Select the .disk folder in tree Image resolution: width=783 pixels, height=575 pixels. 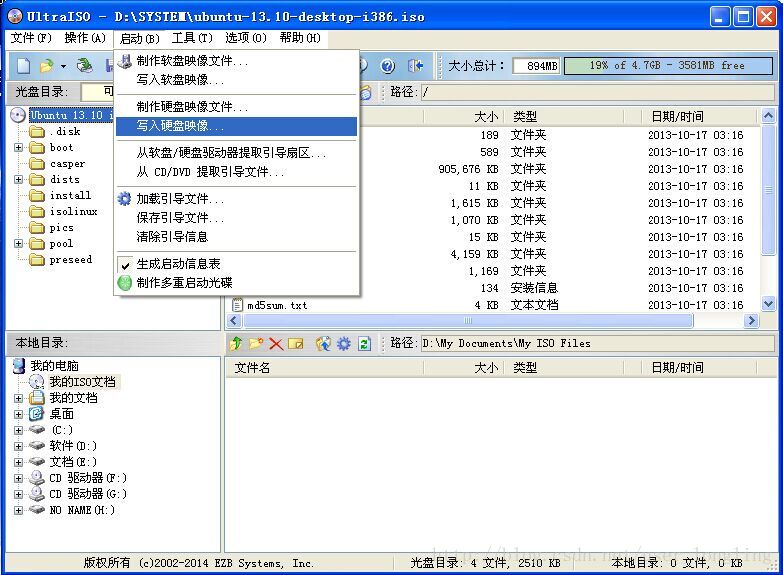click(65, 131)
